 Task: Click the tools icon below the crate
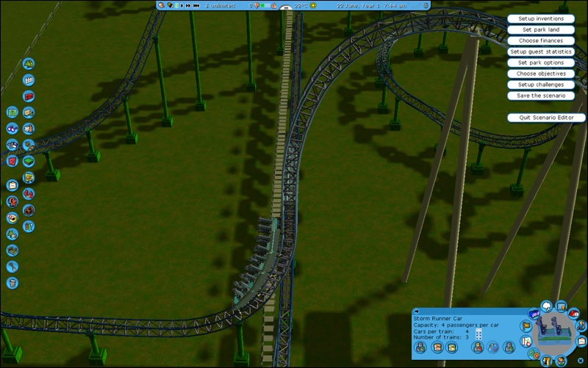point(29,226)
